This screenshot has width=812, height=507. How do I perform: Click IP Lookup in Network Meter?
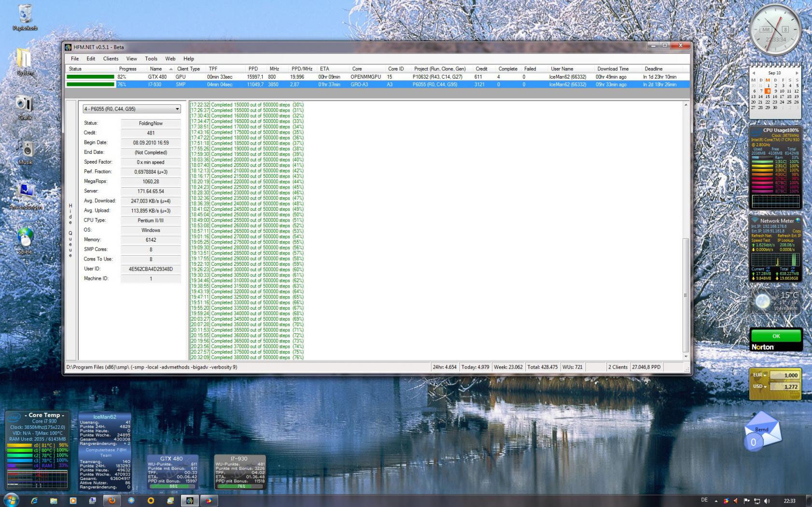click(x=785, y=240)
